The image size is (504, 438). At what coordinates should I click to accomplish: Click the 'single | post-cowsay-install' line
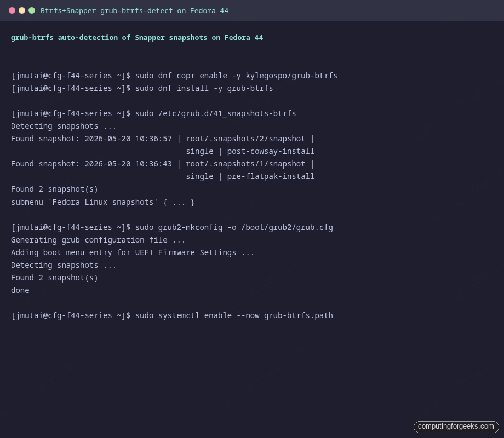tap(250, 151)
